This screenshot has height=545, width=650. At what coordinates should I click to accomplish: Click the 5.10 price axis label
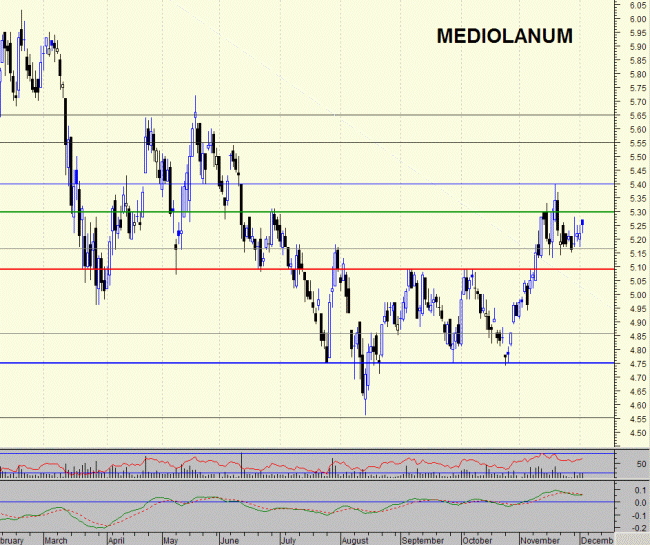638,267
